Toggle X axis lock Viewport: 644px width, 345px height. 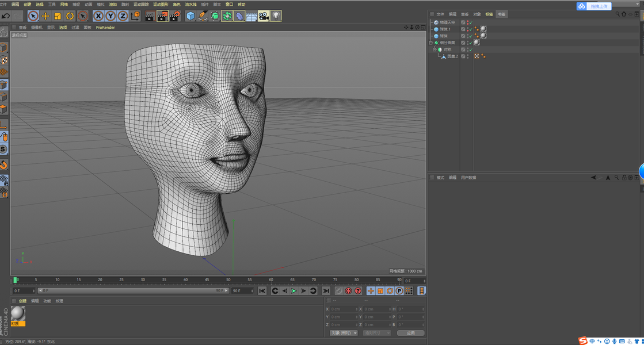98,16
